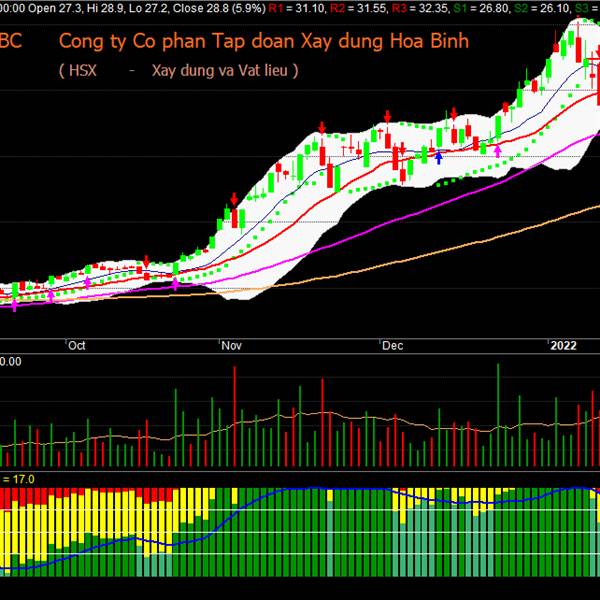Viewport: 600px width, 600px height.
Task: Select the Nov label on time axis
Action: tap(232, 346)
